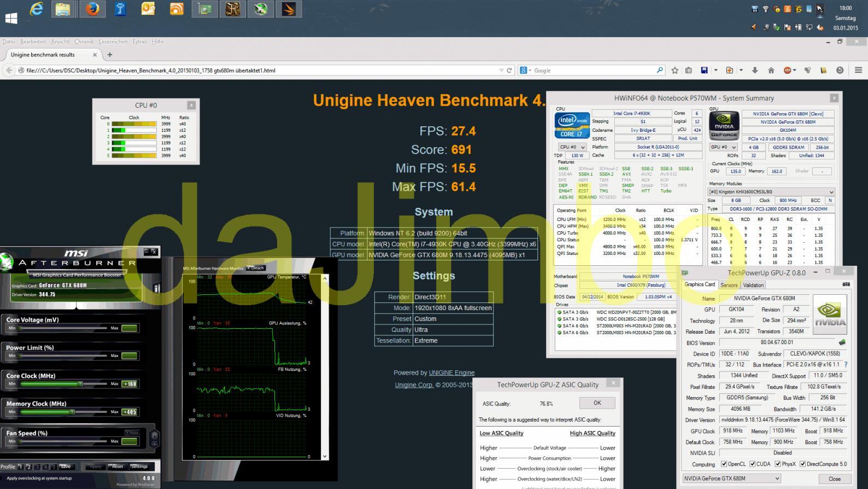Expand the Kingston memory module dropdown
The height and width of the screenshot is (489, 868).
[x=771, y=192]
